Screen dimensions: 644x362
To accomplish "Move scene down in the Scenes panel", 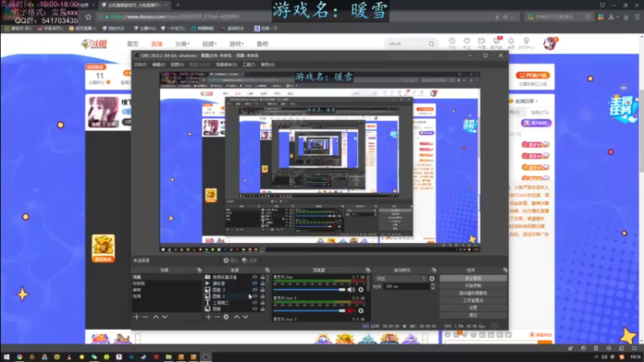I will click(165, 317).
